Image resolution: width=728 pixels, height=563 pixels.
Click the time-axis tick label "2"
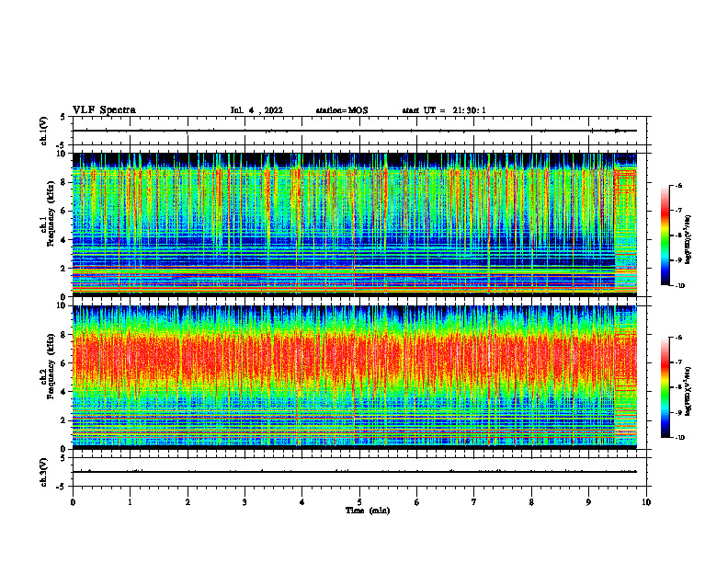point(188,502)
